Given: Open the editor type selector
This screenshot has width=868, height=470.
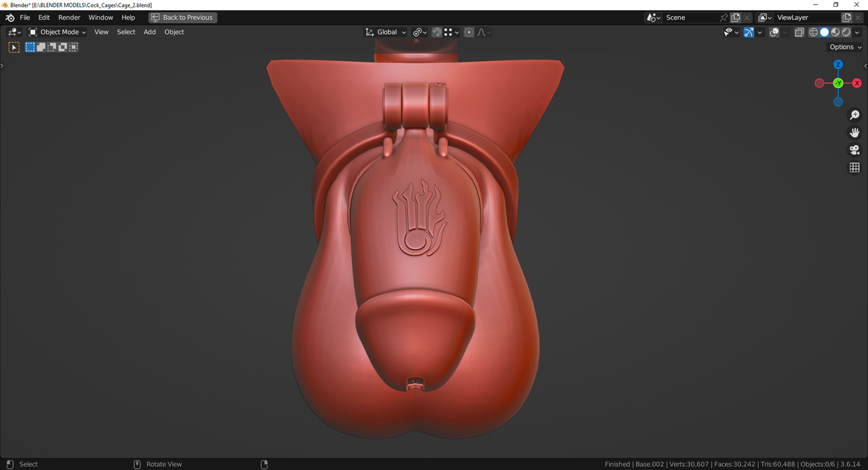Looking at the screenshot, I should coord(14,32).
